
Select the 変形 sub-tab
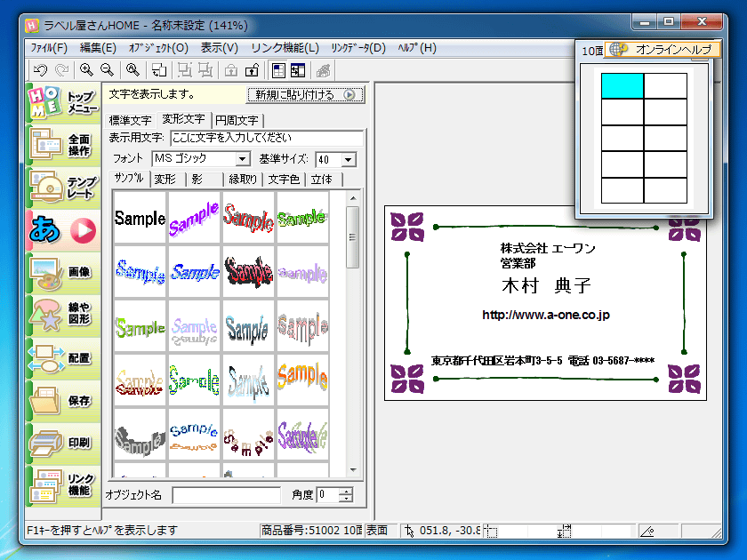pyautogui.click(x=165, y=180)
